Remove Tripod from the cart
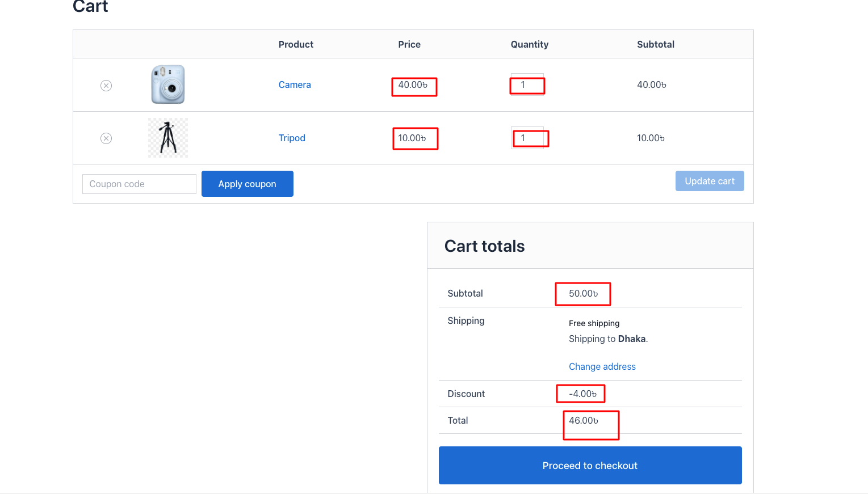Screen dimensions: 868x494 [106, 138]
